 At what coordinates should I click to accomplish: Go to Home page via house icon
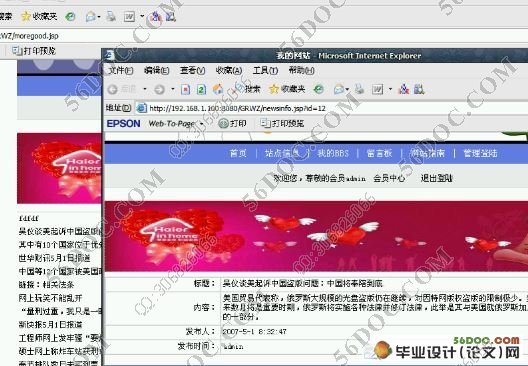pos(218,89)
